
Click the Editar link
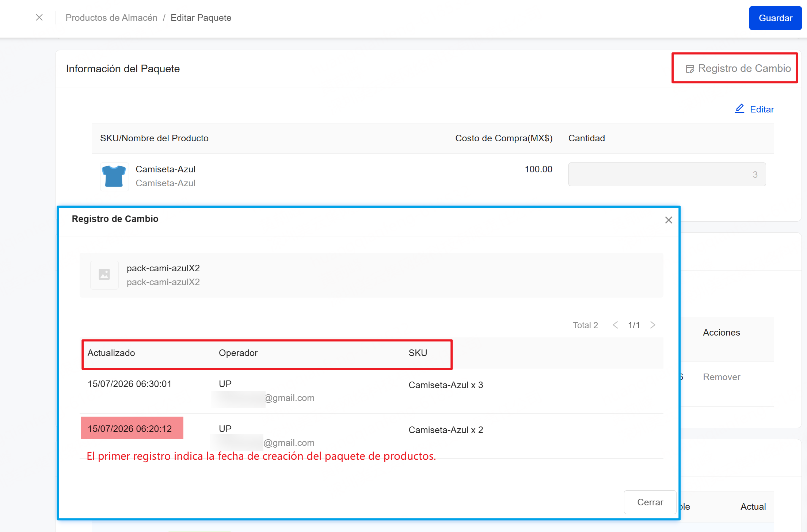coord(762,109)
